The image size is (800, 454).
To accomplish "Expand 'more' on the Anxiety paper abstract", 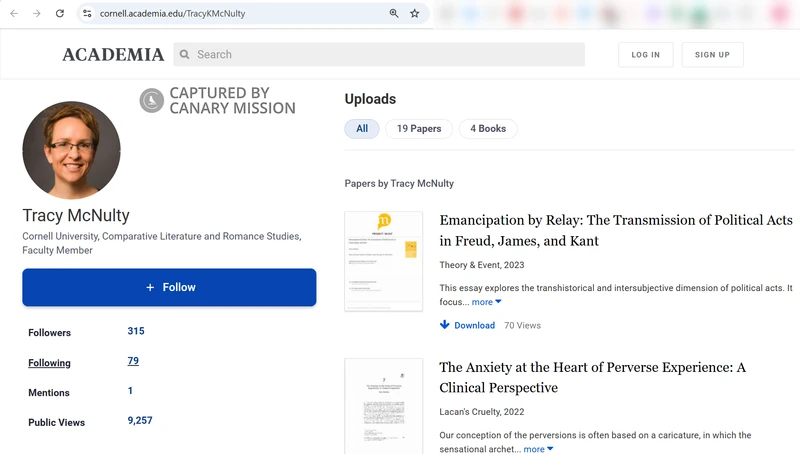I will [538, 449].
